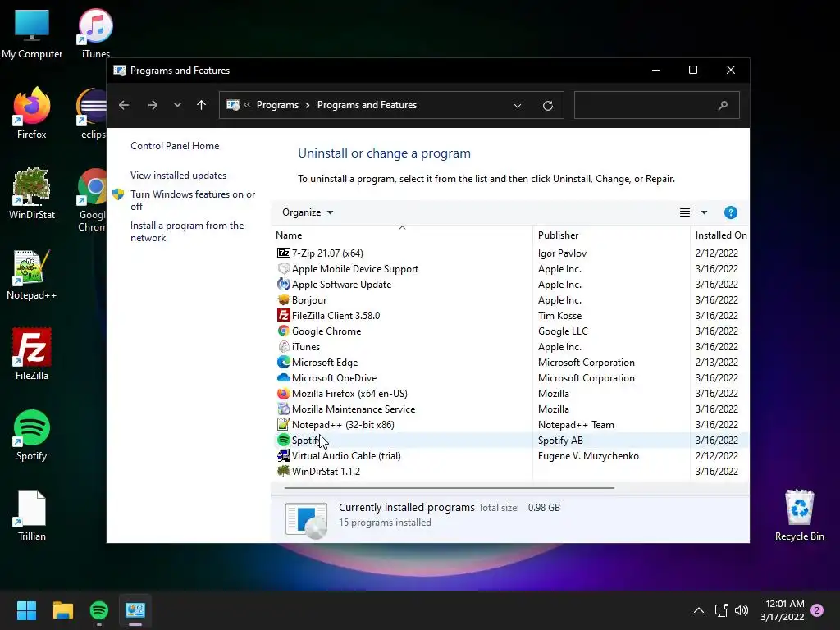
Task: Open the My Computer desktop icon
Action: click(x=32, y=33)
